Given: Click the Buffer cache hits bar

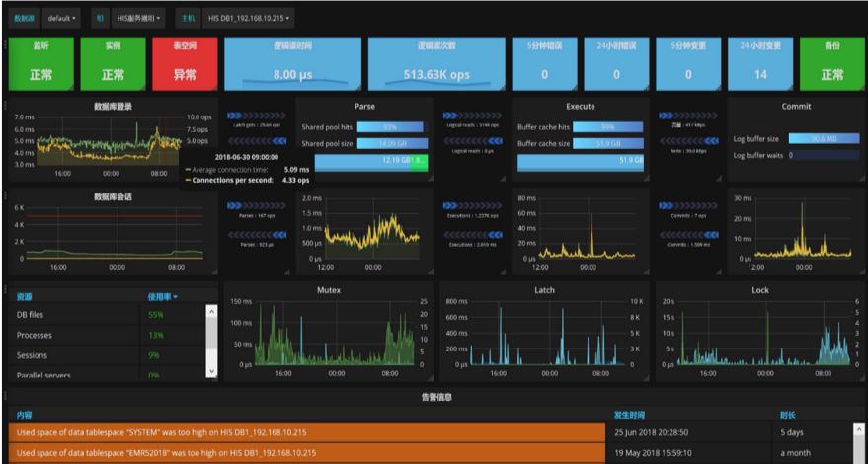Looking at the screenshot, I should (608, 127).
